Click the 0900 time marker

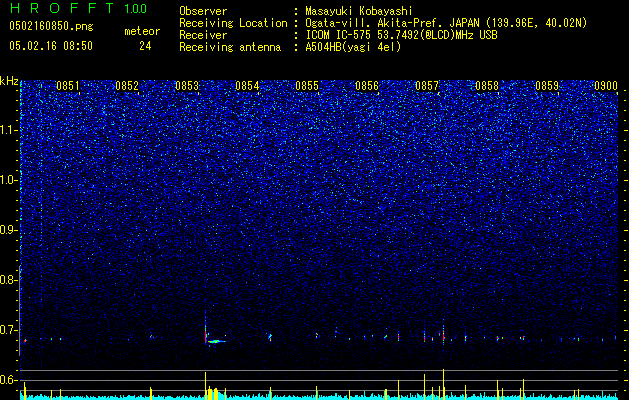(x=606, y=86)
